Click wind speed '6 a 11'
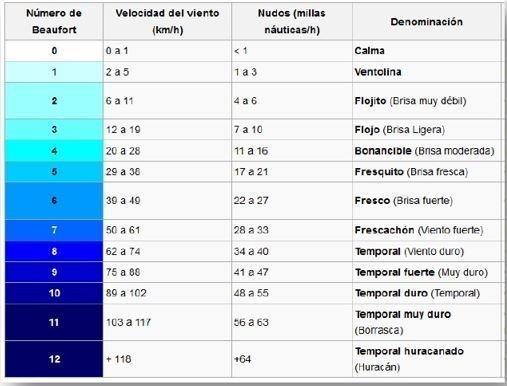This screenshot has height=386, width=507. coord(119,101)
